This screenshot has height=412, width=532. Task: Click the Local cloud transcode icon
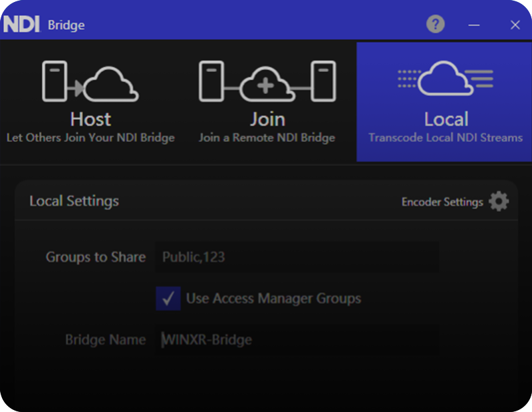[446, 79]
